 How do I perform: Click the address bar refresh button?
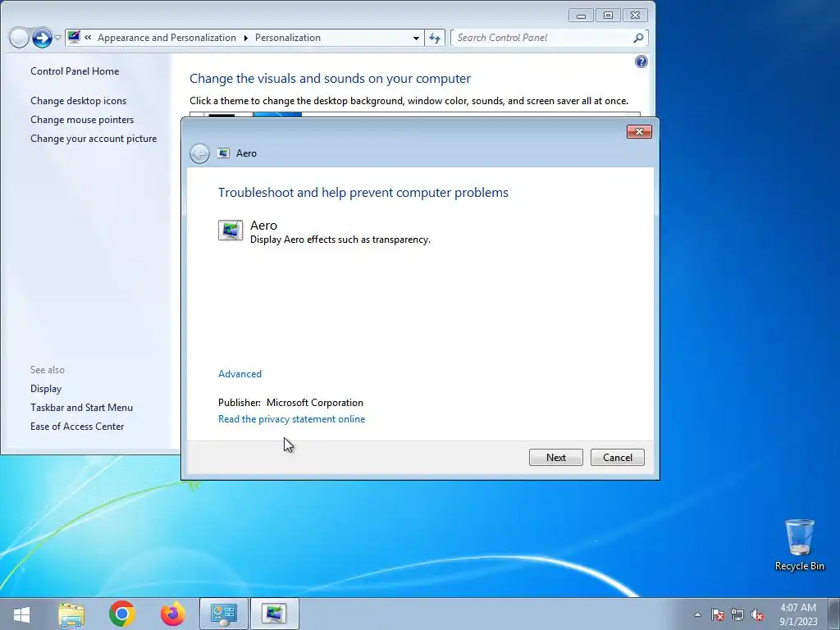coord(435,38)
